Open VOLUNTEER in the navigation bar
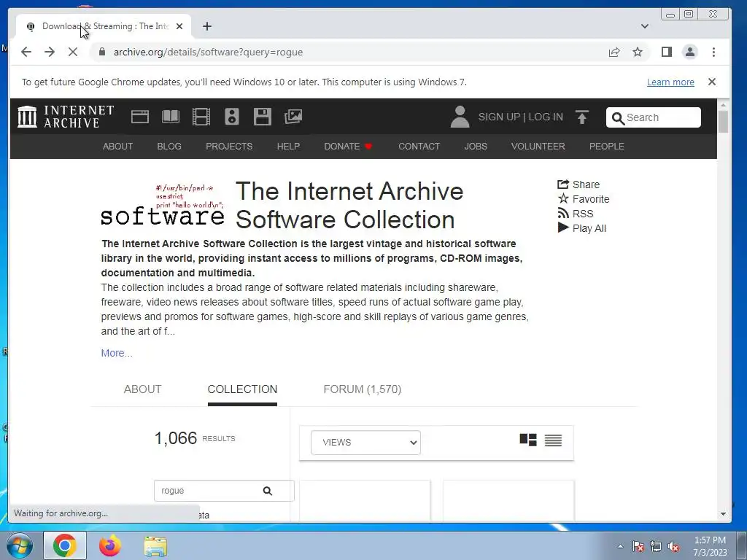This screenshot has width=747, height=560. pos(538,146)
